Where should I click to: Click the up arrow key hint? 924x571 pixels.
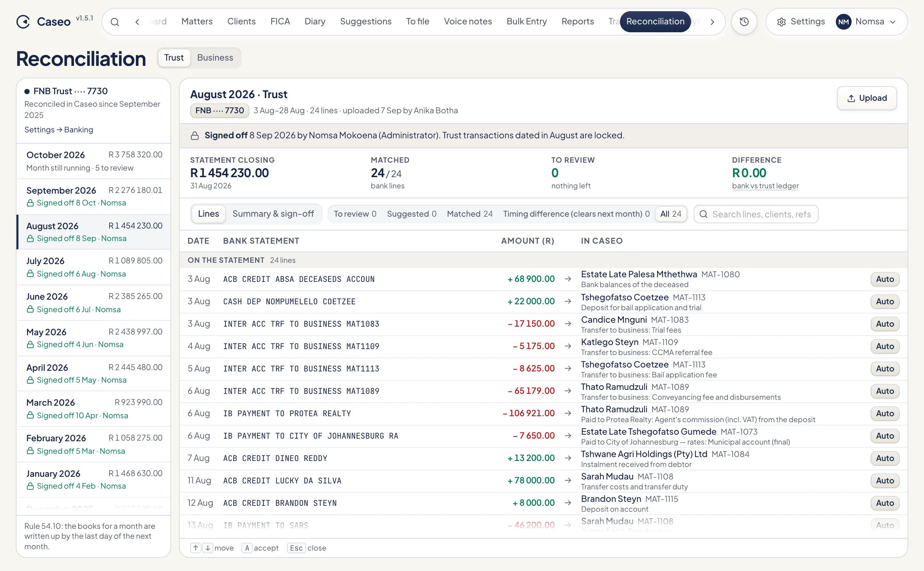195,548
